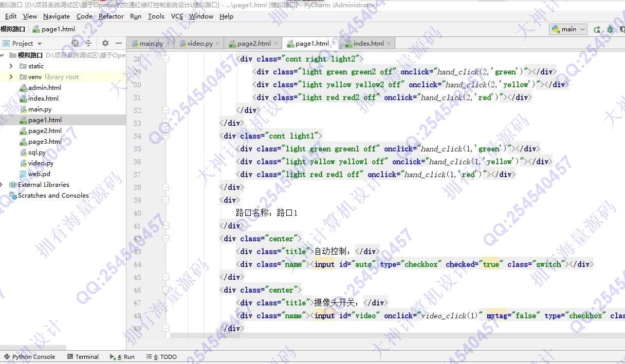625x364 pixels.
Task: Switch to the main.py tab
Action: (x=151, y=44)
